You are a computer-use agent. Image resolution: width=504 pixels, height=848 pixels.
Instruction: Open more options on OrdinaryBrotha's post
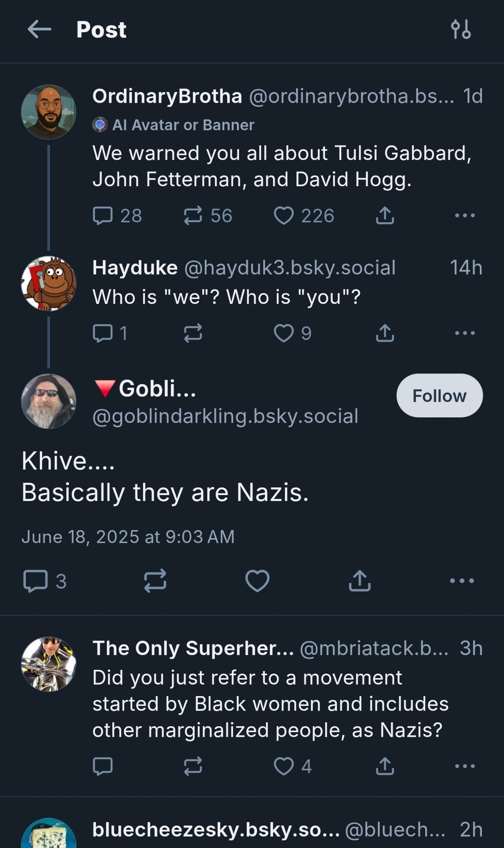click(x=465, y=215)
